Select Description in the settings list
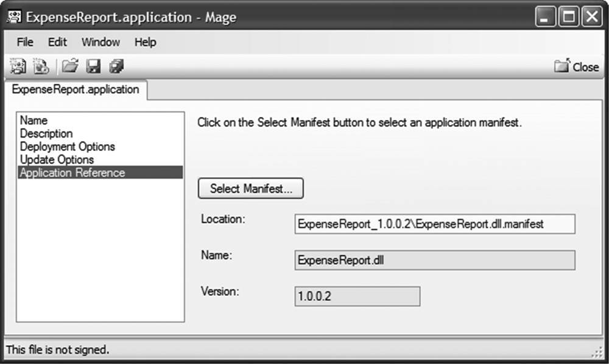609x364 pixels. click(100, 133)
